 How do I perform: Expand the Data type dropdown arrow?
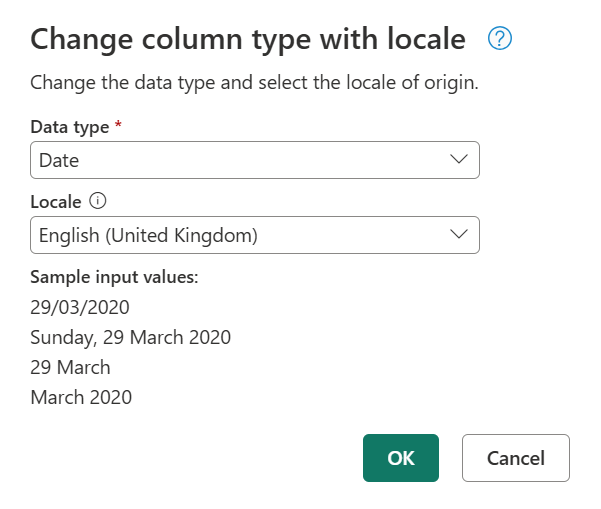(x=459, y=159)
